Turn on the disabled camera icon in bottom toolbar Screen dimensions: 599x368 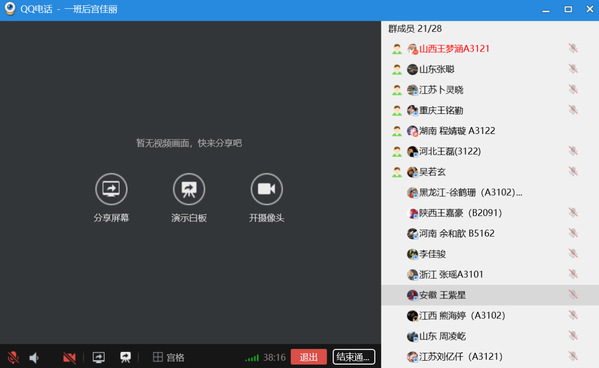coord(69,358)
